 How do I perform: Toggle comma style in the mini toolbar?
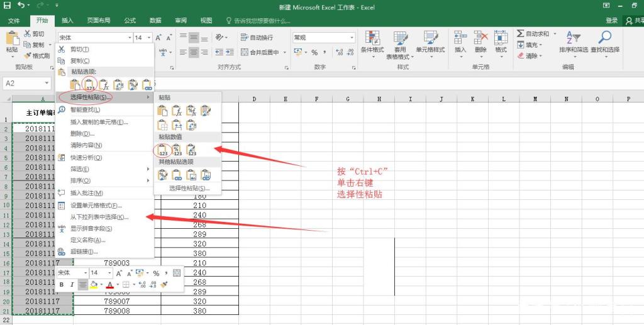coord(166,273)
